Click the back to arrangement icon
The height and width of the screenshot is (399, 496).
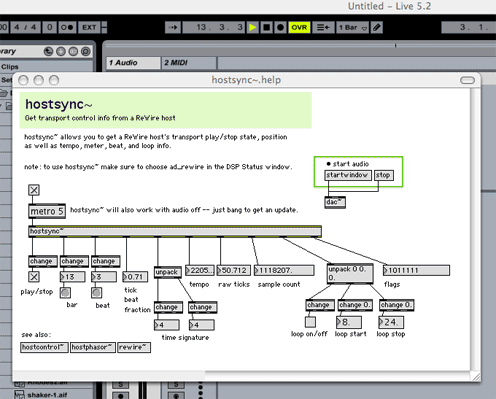[x=323, y=27]
